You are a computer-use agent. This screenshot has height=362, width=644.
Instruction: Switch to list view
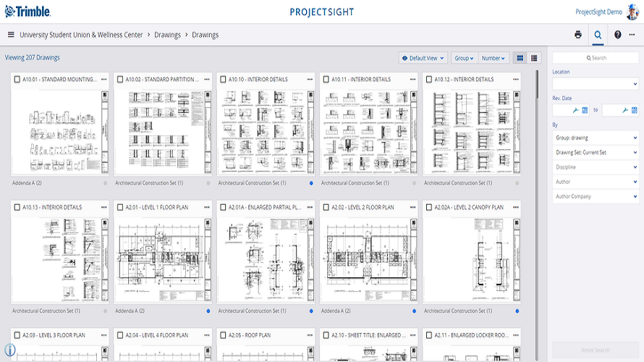(534, 59)
